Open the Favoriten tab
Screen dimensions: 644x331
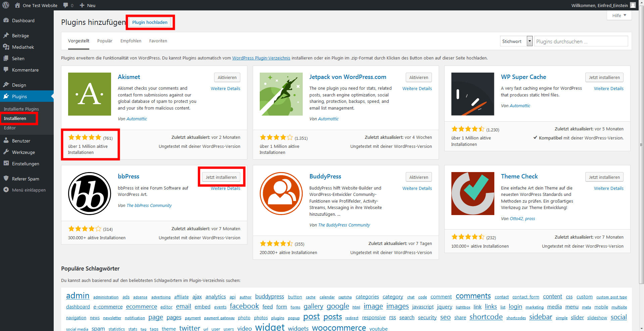click(158, 41)
